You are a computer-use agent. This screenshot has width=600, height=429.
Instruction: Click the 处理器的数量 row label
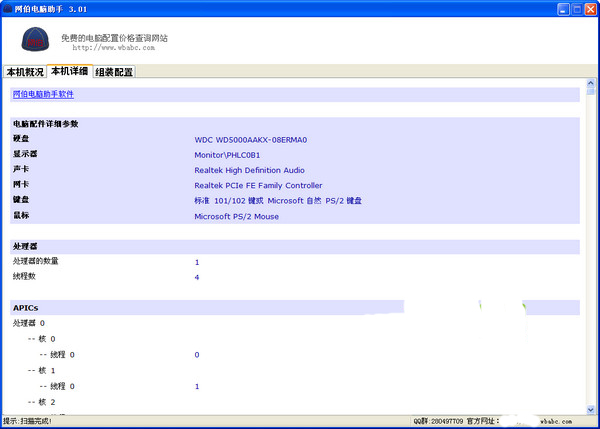36,261
